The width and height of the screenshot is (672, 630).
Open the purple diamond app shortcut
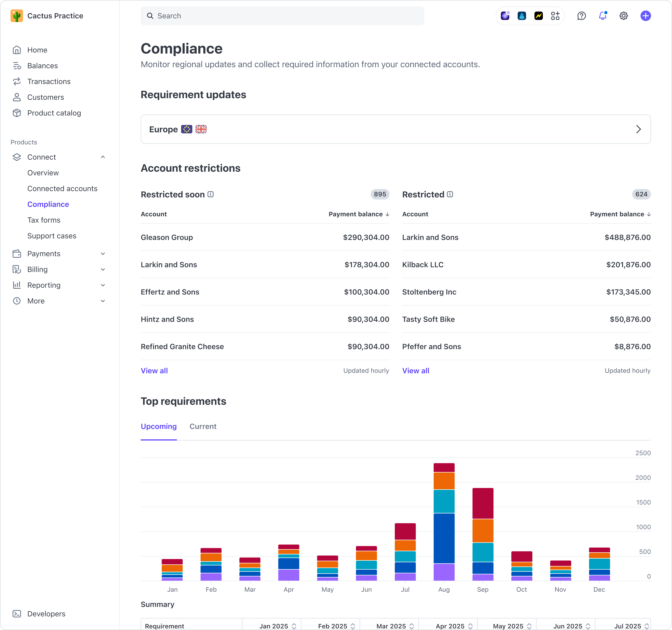pyautogui.click(x=505, y=15)
